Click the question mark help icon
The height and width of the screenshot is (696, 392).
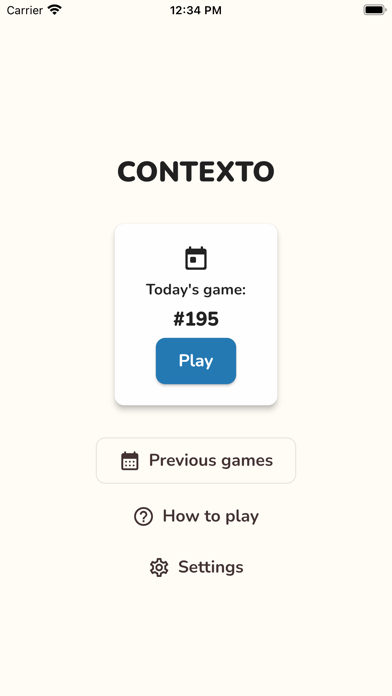pyautogui.click(x=143, y=517)
